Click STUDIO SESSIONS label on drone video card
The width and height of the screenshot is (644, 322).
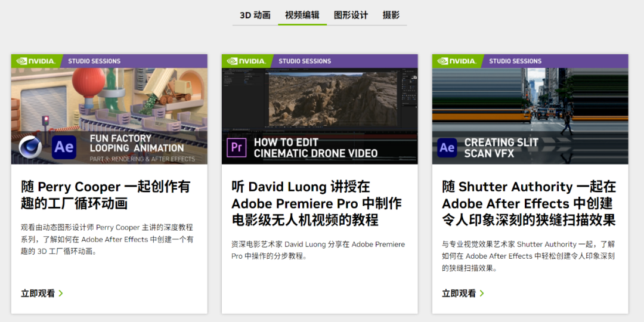click(305, 61)
